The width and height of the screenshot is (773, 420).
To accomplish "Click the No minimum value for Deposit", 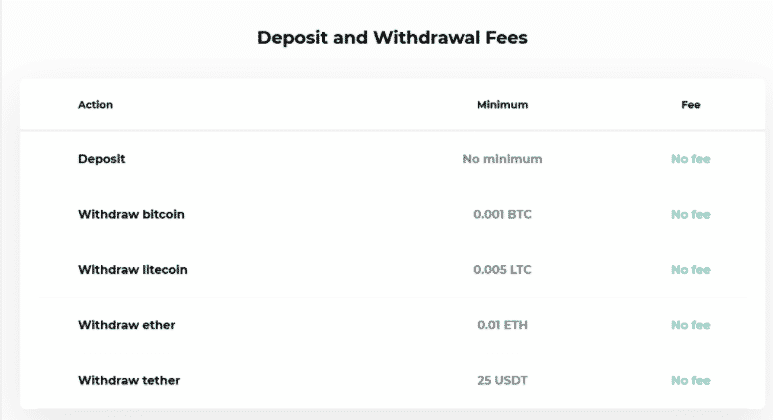I will pos(502,159).
